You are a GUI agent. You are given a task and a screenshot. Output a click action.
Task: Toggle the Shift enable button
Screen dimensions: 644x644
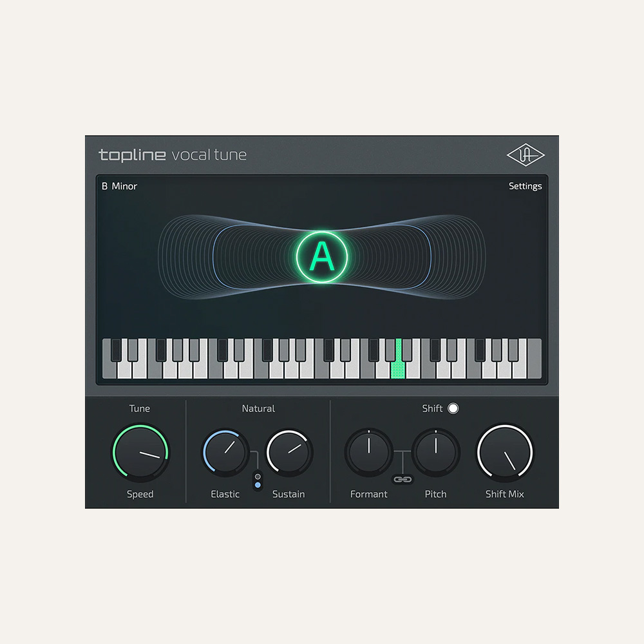tap(453, 408)
